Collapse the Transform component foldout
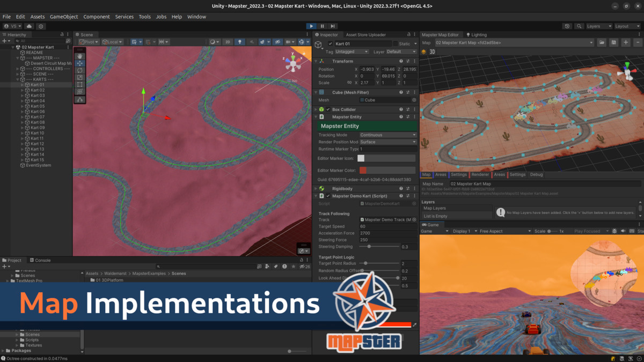This screenshot has width=644, height=362. click(x=317, y=61)
